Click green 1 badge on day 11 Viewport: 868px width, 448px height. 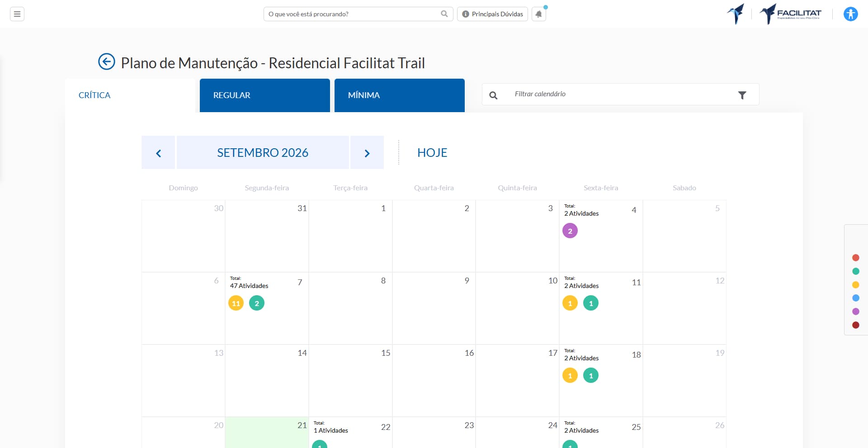click(591, 303)
